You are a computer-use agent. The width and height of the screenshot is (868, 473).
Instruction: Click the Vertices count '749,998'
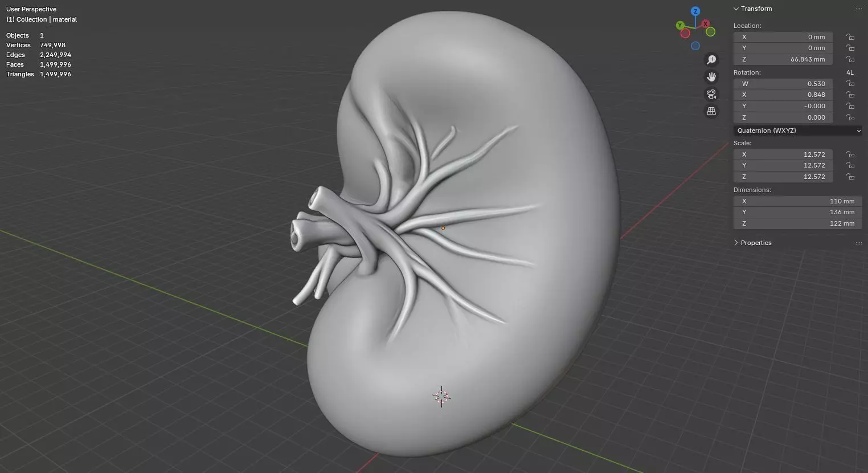click(53, 45)
